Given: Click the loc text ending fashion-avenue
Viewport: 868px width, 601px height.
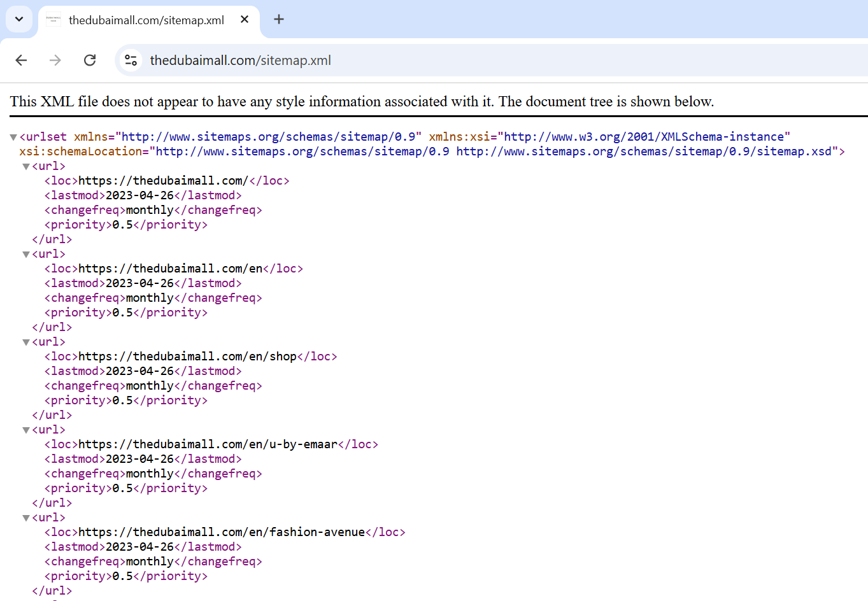Looking at the screenshot, I should click(x=222, y=532).
